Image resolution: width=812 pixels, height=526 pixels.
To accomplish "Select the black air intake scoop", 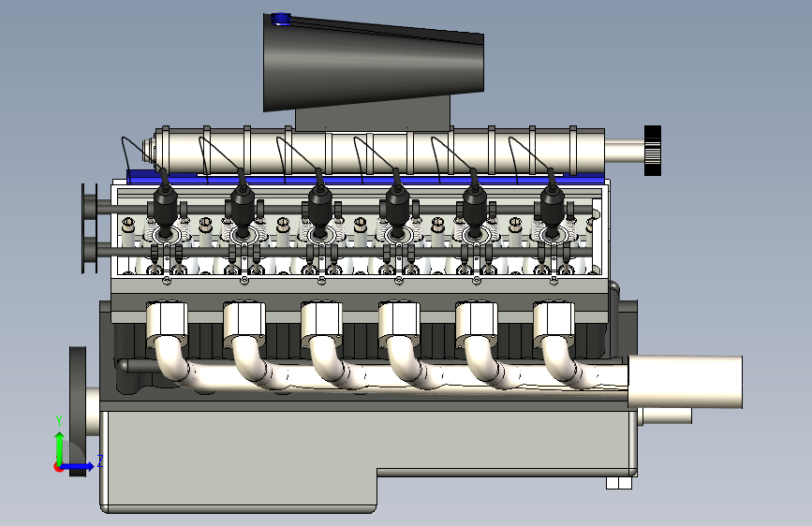I will pos(373,62).
